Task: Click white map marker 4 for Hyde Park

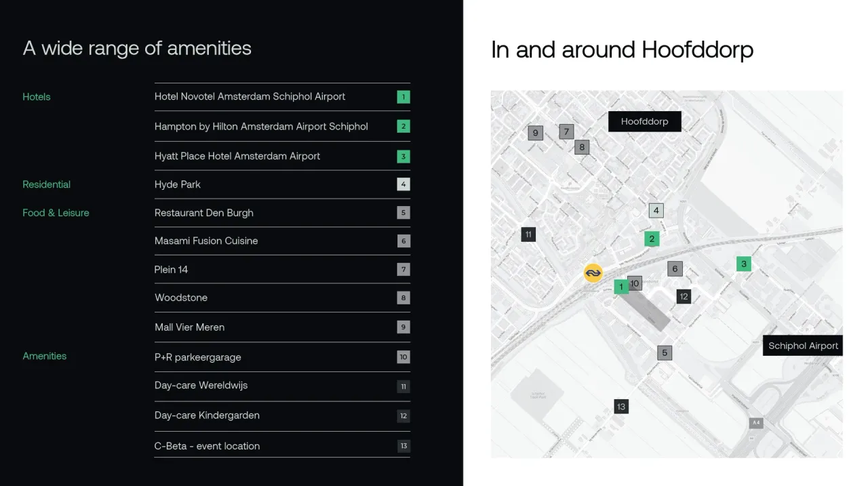Action: [656, 210]
